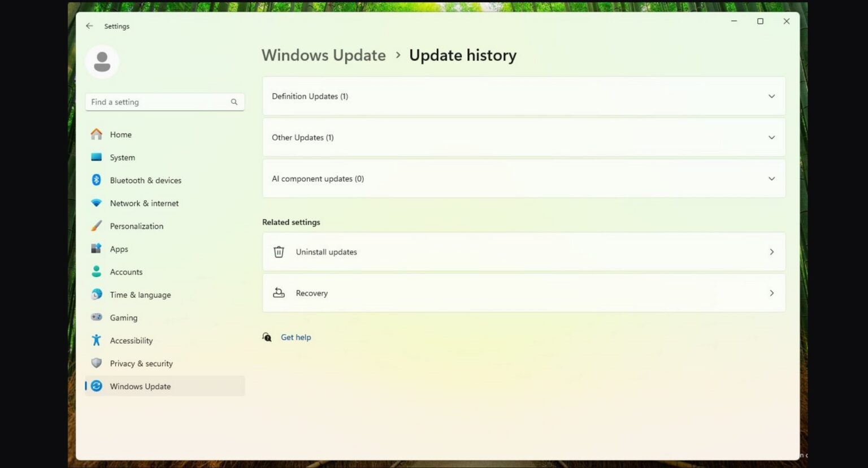Click the Find a setting search box

coord(158,102)
